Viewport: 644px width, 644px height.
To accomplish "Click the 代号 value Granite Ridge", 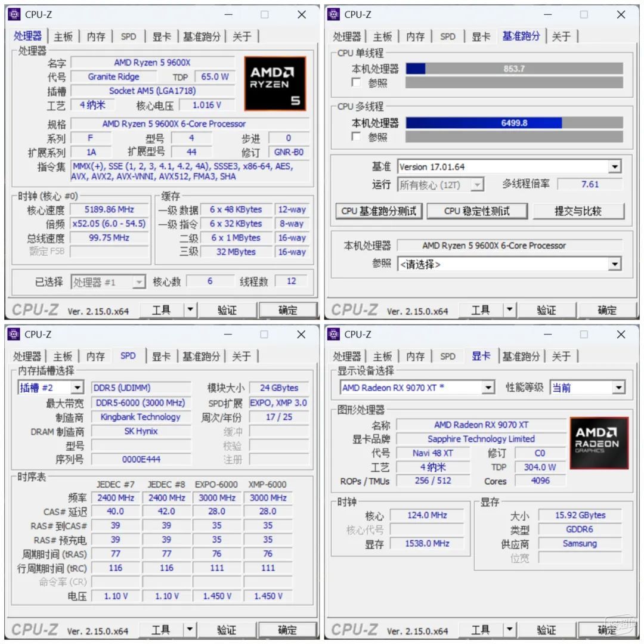I will [x=114, y=77].
